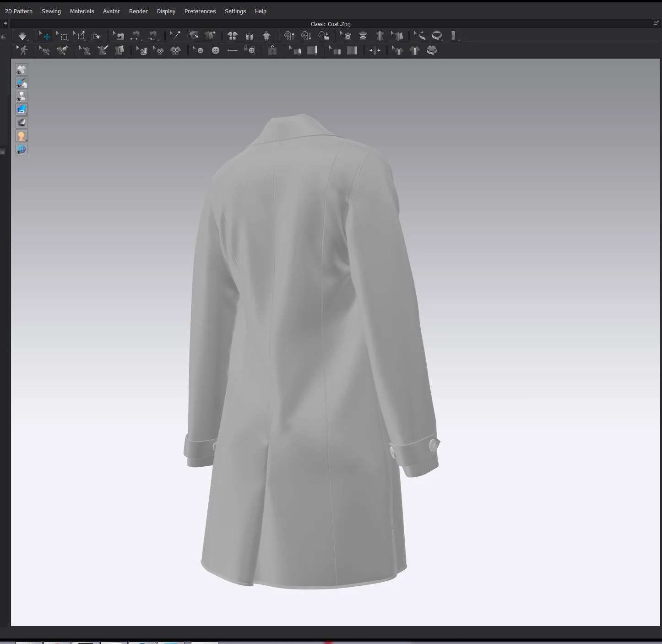This screenshot has width=662, height=644.
Task: Toggle avatar visibility eye icon
Action: point(22,96)
